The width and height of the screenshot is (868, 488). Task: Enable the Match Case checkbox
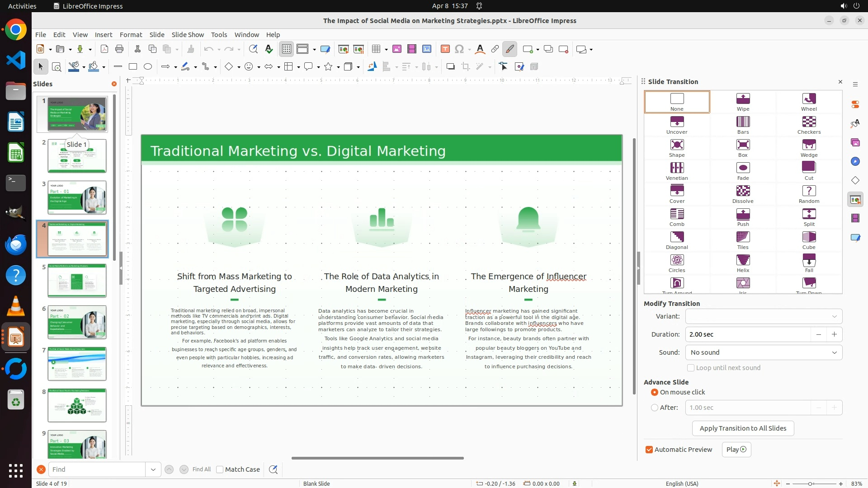pos(220,469)
